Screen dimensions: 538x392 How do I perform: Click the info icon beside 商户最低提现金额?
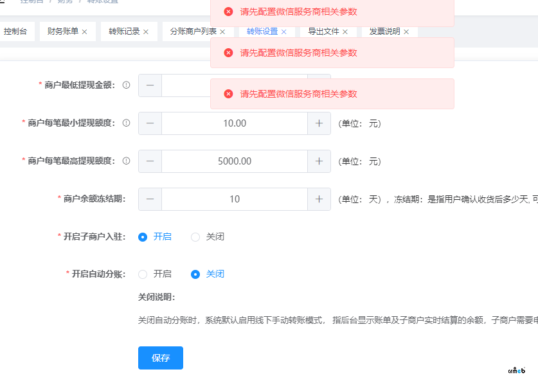pos(127,85)
